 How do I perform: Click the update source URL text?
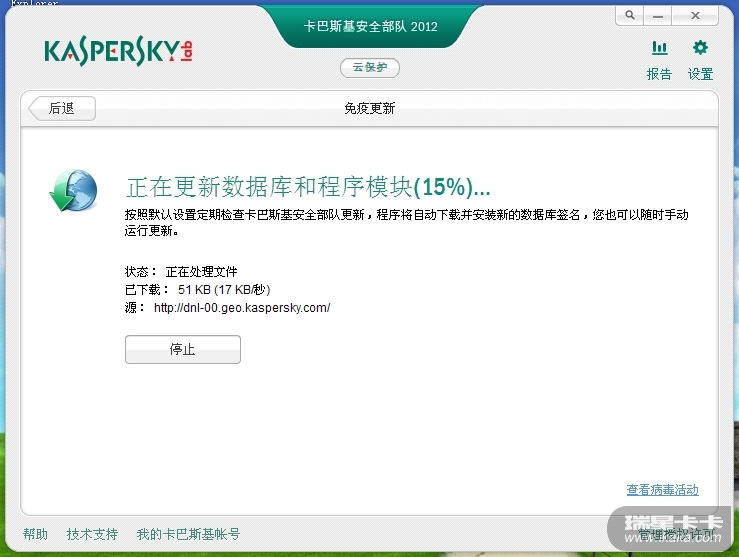[x=242, y=308]
